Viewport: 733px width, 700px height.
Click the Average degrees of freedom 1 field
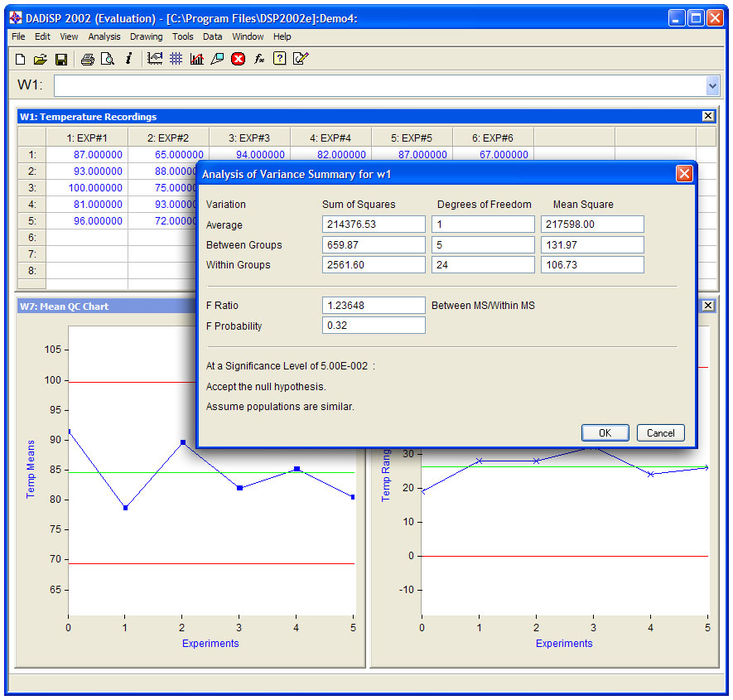[x=483, y=224]
